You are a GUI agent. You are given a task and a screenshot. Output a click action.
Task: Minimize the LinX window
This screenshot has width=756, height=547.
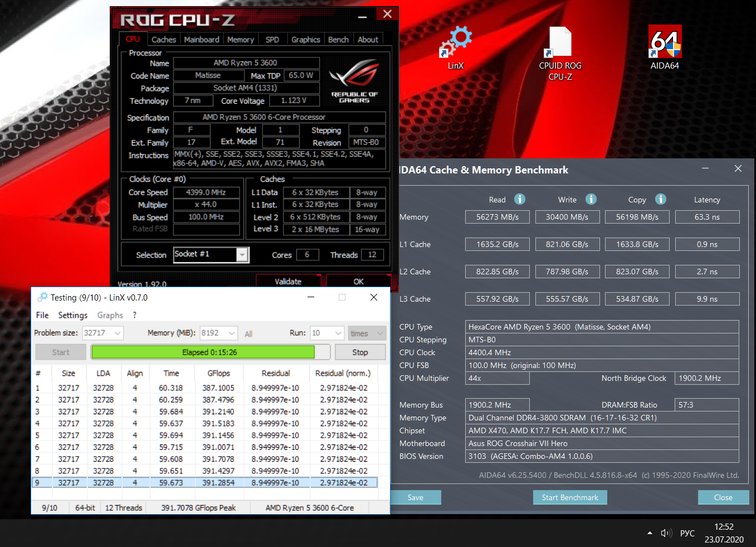(x=311, y=297)
